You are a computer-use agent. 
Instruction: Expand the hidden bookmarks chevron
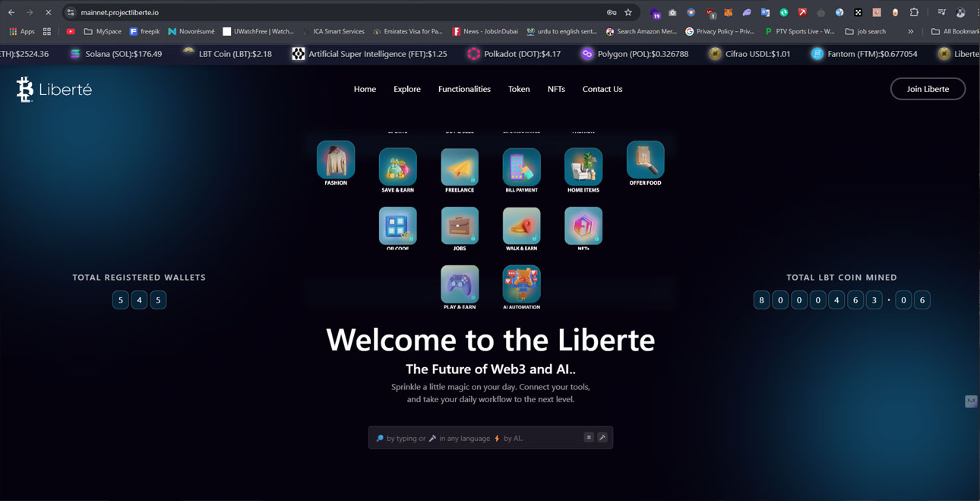pos(910,31)
